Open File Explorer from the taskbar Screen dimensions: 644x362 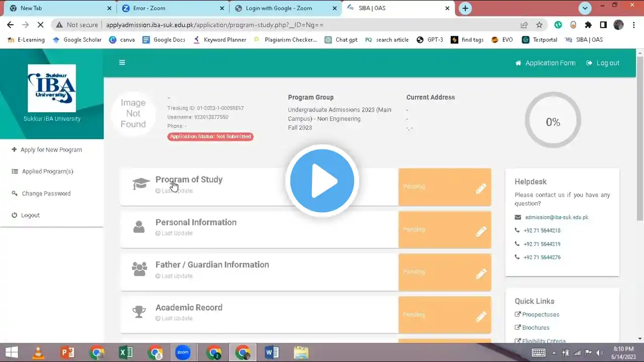pyautogui.click(x=301, y=352)
